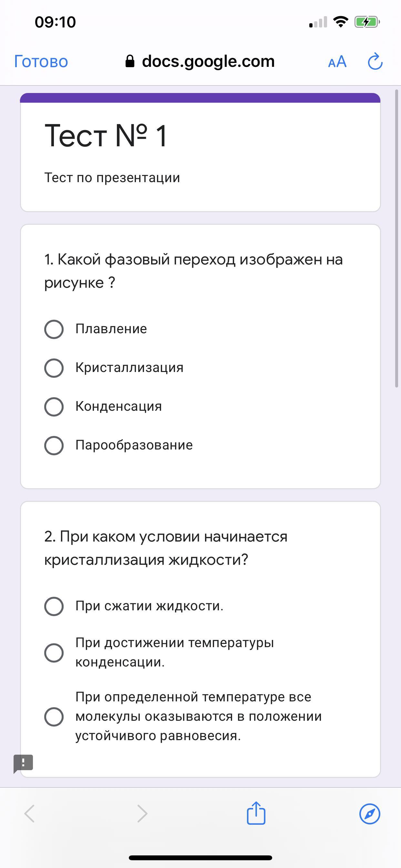
Task: Tap the browser forward arrow
Action: [142, 814]
